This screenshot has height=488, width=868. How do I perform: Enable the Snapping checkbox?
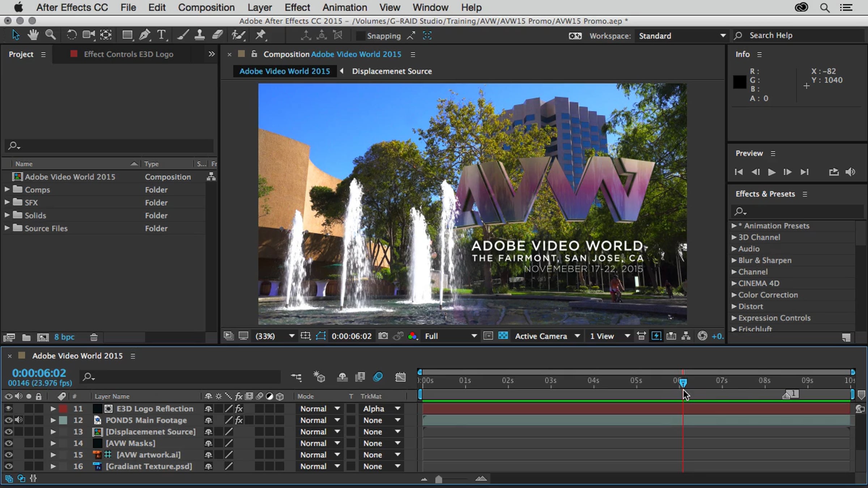tap(360, 36)
